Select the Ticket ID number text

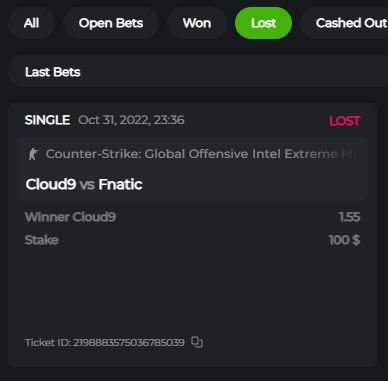129,342
